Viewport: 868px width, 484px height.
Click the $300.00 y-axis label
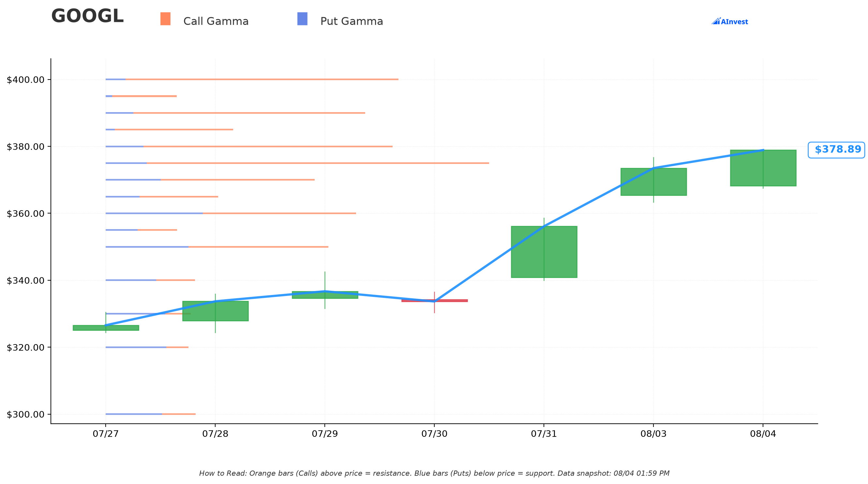tap(26, 414)
